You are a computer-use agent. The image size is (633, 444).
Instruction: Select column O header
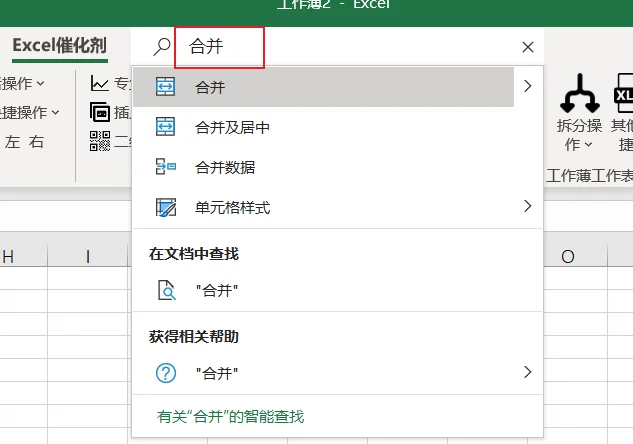coord(575,256)
